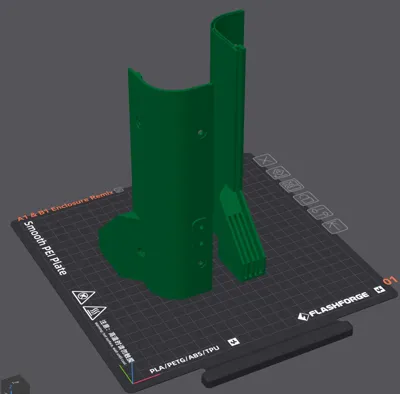Click the move plate to front icon
Image resolution: width=400 pixels, height=394 pixels.
(334, 226)
